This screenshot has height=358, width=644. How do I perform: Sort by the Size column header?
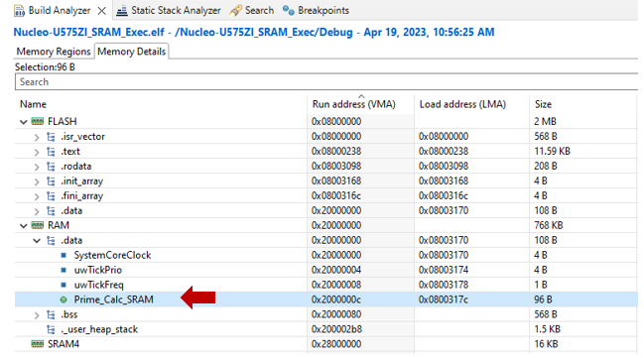543,104
